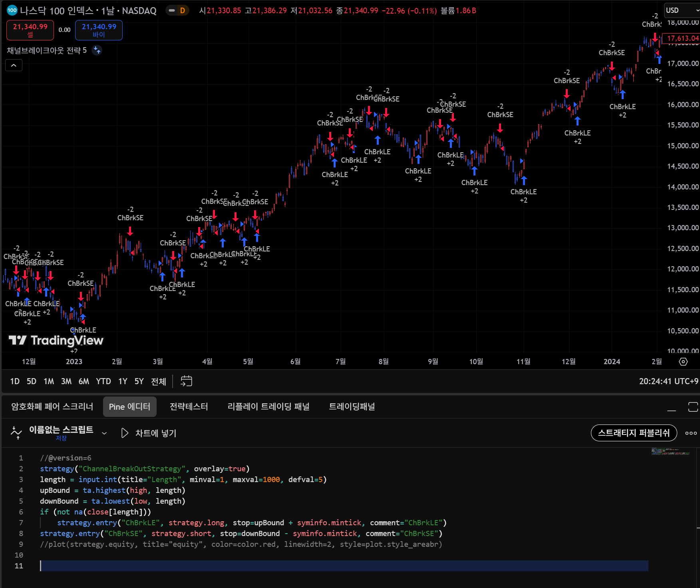This screenshot has height=588, width=700.
Task: Select the 1Y time range
Action: [123, 381]
